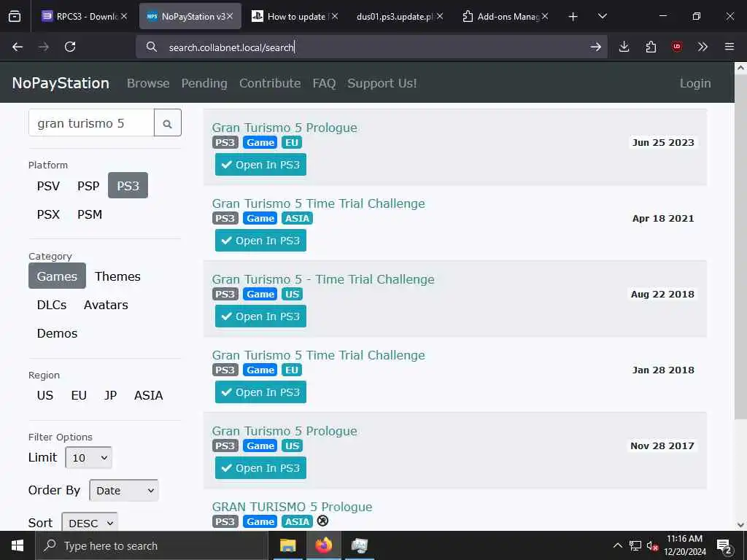Screen dimensions: 747x560
Task: Click the Firefox taskbar icon
Action: point(323,545)
